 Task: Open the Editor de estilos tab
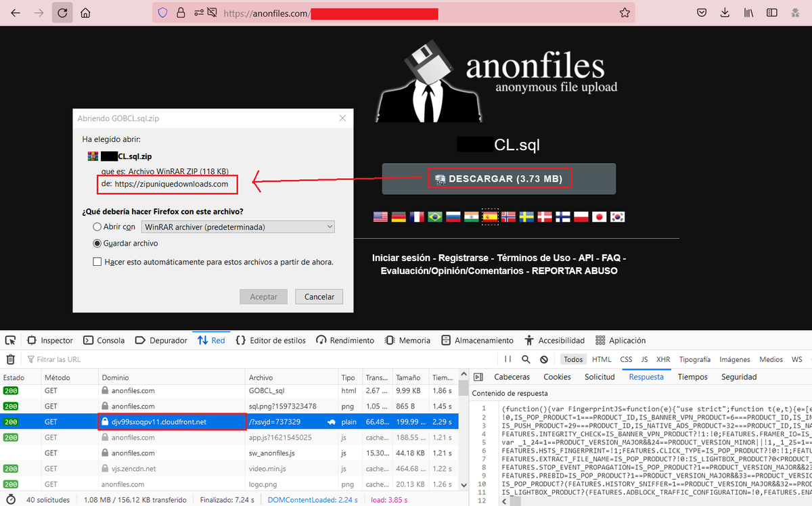click(x=271, y=340)
